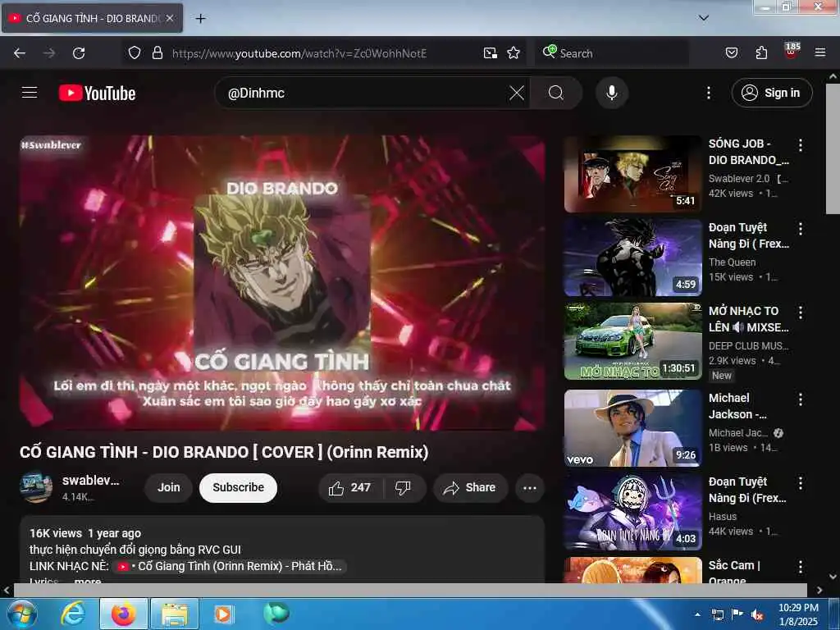Open options for Sắc Cam video
Screen dimensions: 840x630
pyautogui.click(x=801, y=567)
